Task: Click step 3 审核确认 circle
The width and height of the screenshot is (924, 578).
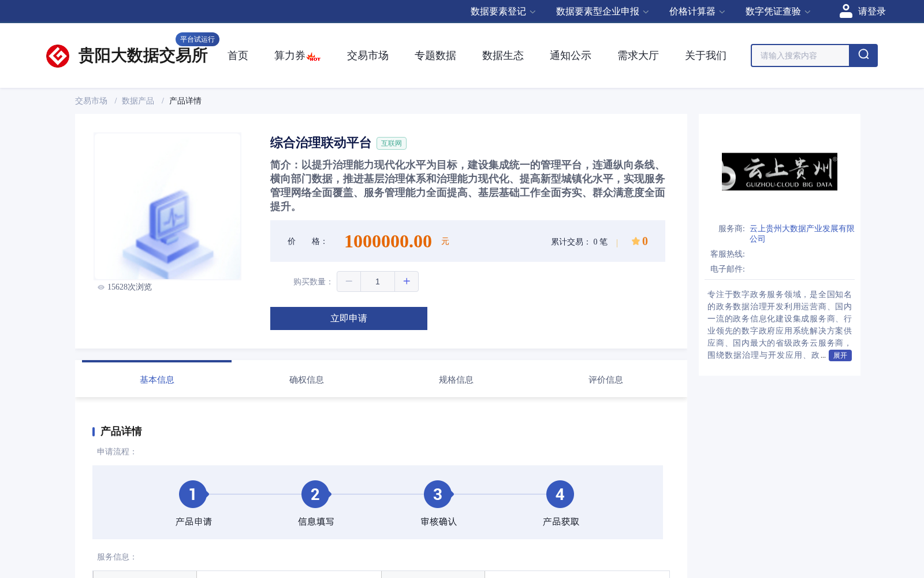Action: coord(438,494)
